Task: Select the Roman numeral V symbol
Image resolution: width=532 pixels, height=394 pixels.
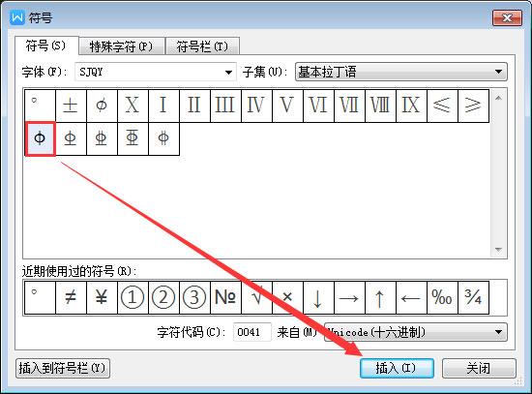Action: click(287, 106)
